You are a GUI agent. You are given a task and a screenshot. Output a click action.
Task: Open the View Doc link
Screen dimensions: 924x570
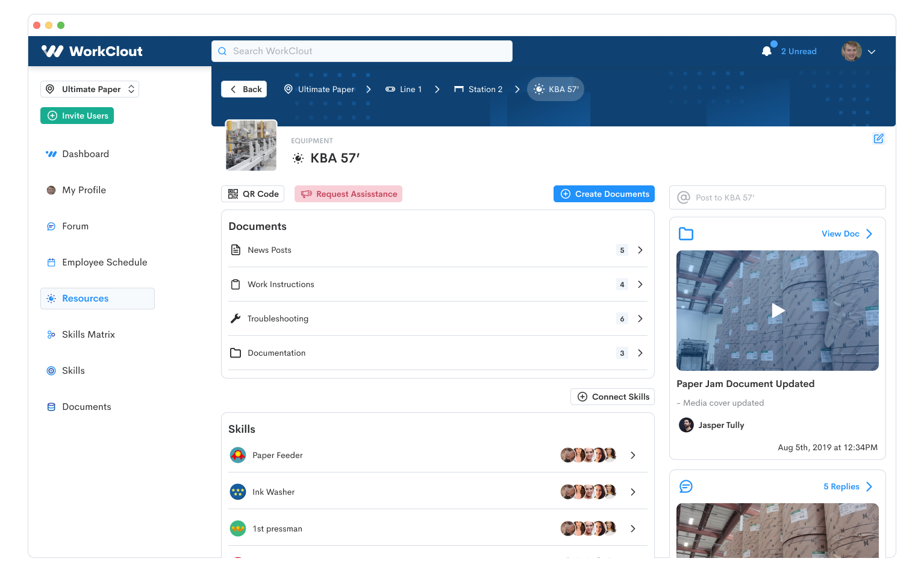(x=846, y=234)
